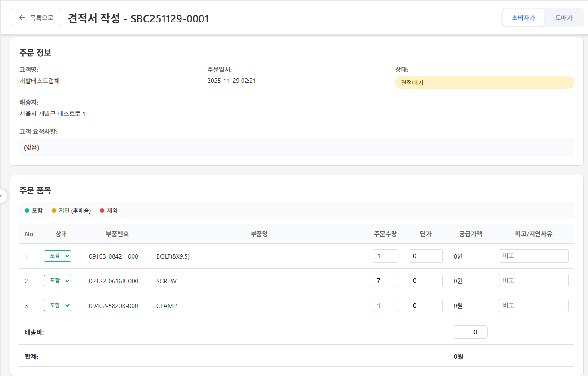588x376 pixels.
Task: Click the 견적대기 status badge
Action: 484,82
